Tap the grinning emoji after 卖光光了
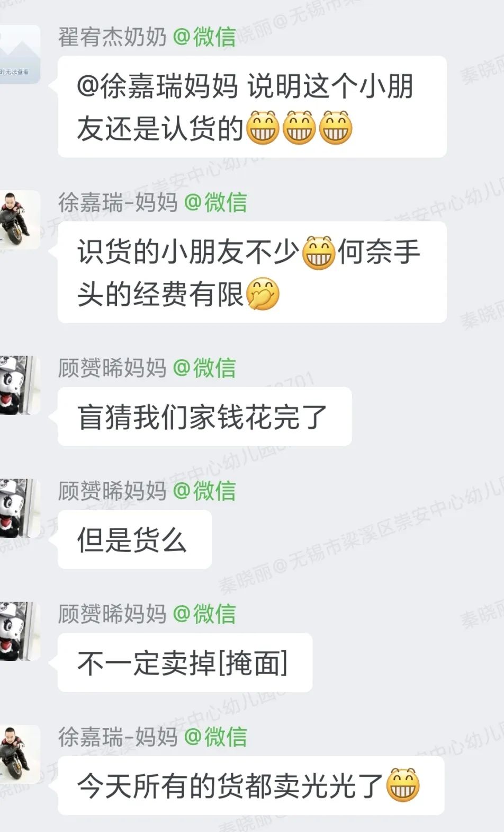 pyautogui.click(x=403, y=785)
